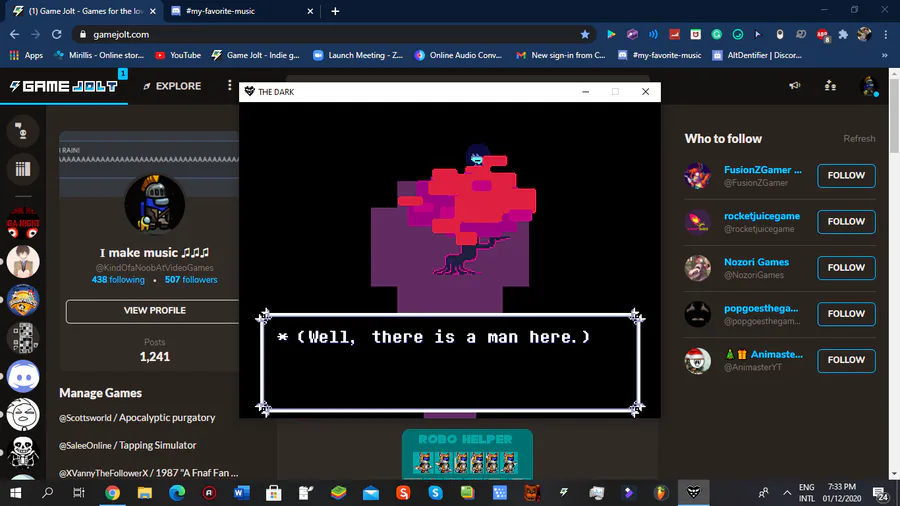Click the rocketjuicegame avatar
The width and height of the screenshot is (900, 506).
[697, 222]
